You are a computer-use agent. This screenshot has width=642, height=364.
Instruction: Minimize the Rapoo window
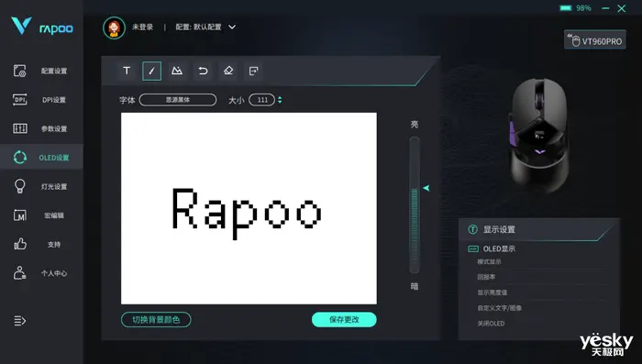[x=605, y=8]
